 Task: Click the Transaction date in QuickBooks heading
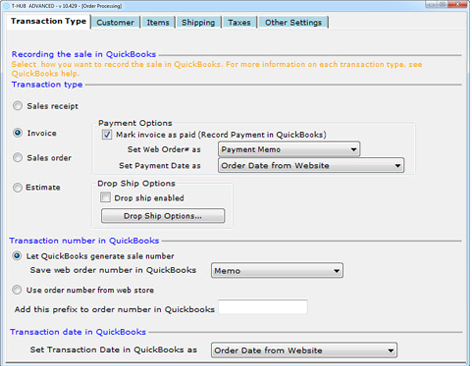coord(78,332)
